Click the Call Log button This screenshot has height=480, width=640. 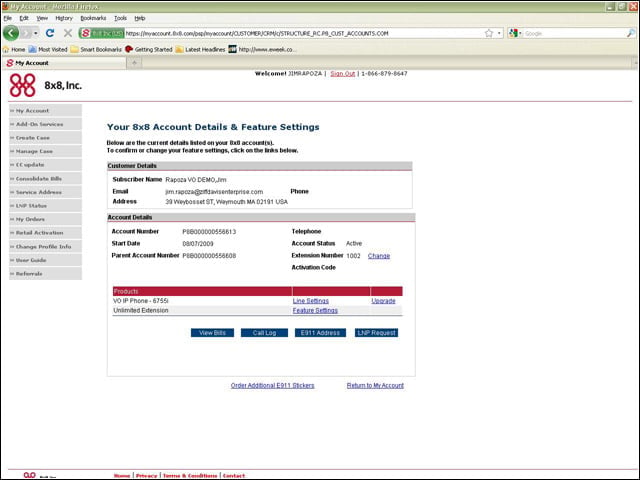[264, 333]
